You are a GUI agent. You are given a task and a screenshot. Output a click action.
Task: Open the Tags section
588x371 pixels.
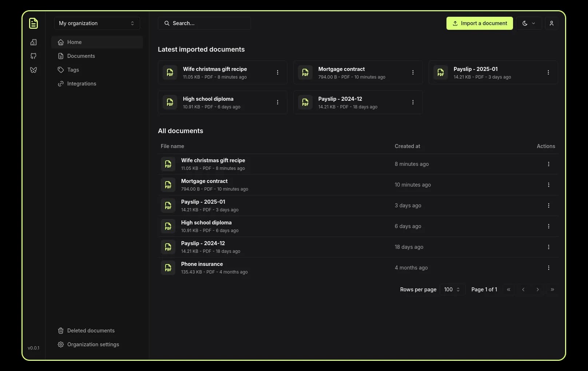pyautogui.click(x=73, y=70)
